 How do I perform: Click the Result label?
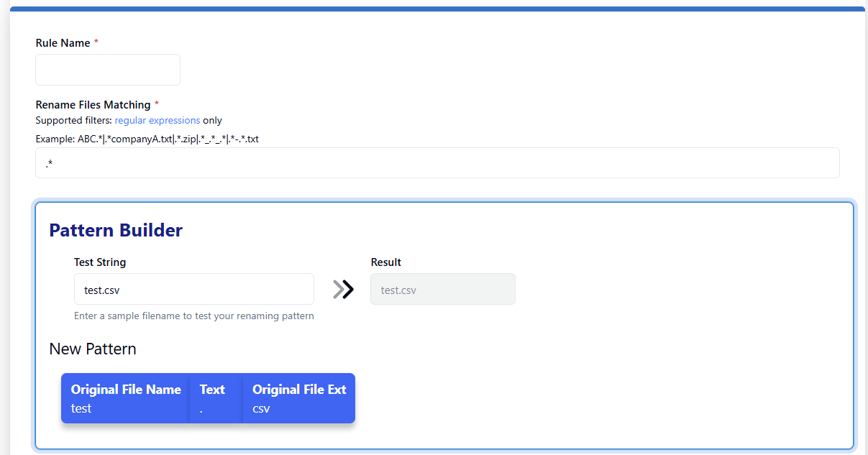386,262
